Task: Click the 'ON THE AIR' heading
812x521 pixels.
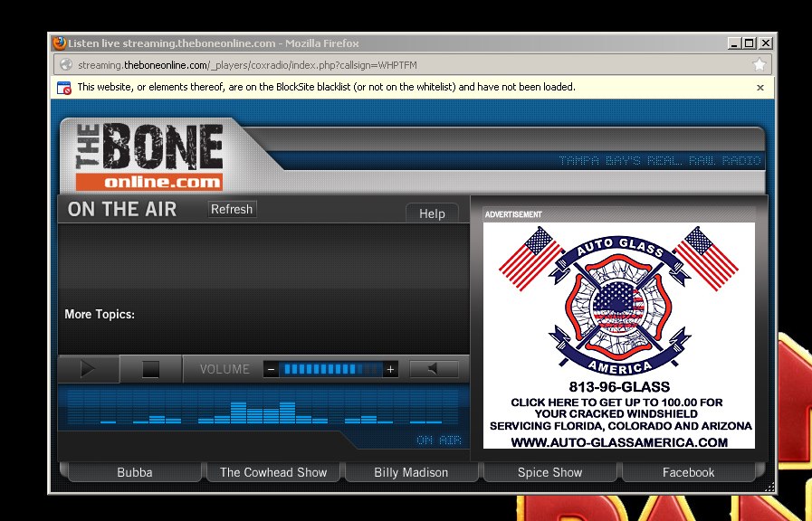Action: coord(122,209)
